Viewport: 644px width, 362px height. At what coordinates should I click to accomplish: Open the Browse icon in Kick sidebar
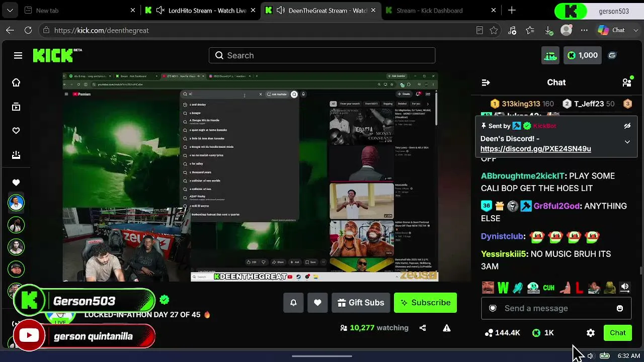[x=16, y=107]
